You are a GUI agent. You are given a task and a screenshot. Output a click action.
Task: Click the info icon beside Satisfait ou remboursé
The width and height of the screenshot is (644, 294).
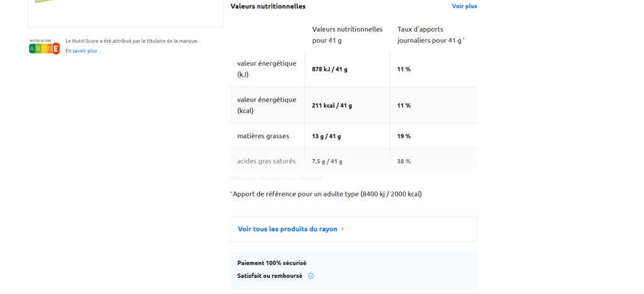click(311, 276)
